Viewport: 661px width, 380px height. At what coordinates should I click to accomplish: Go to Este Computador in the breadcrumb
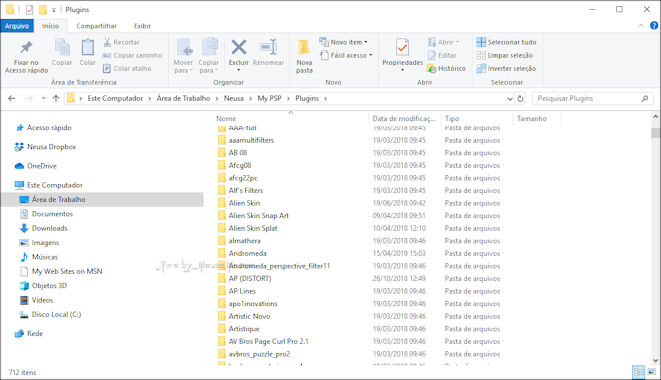point(115,98)
